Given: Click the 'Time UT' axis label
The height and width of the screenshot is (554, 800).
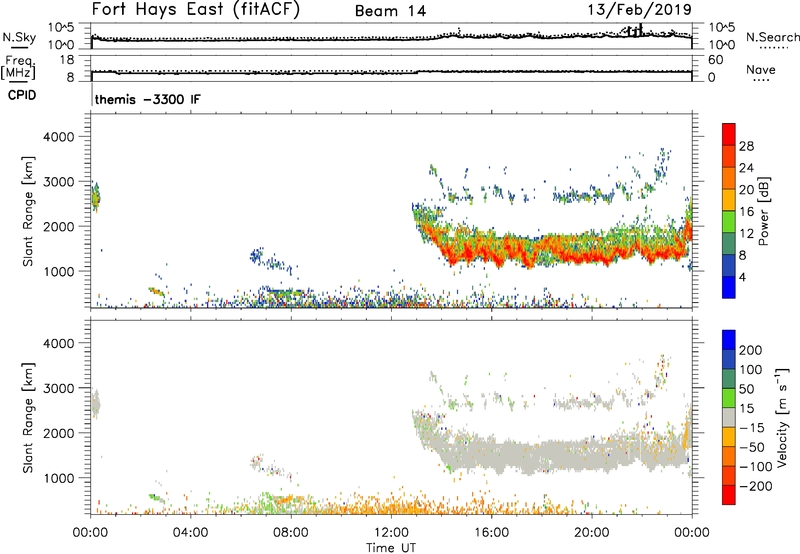Looking at the screenshot, I should tap(391, 548).
